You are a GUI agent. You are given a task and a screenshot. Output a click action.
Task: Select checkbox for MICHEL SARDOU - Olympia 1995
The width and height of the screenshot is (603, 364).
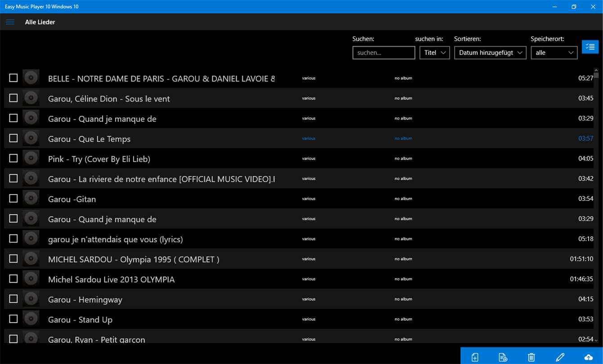coord(13,258)
